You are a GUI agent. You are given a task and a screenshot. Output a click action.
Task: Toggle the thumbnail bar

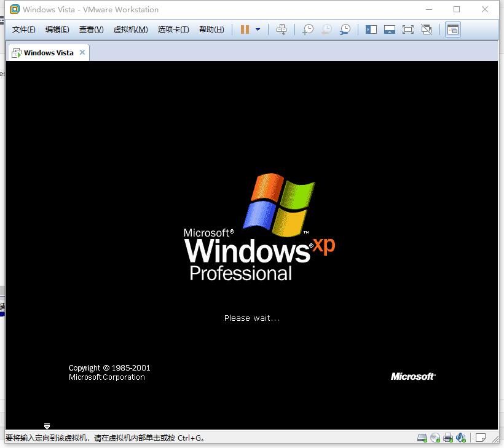pyautogui.click(x=390, y=29)
